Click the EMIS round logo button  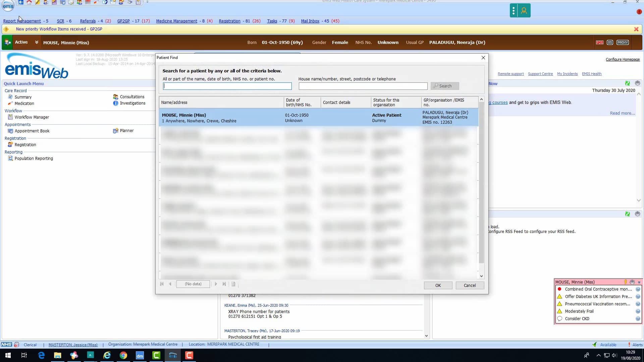tap(8, 6)
